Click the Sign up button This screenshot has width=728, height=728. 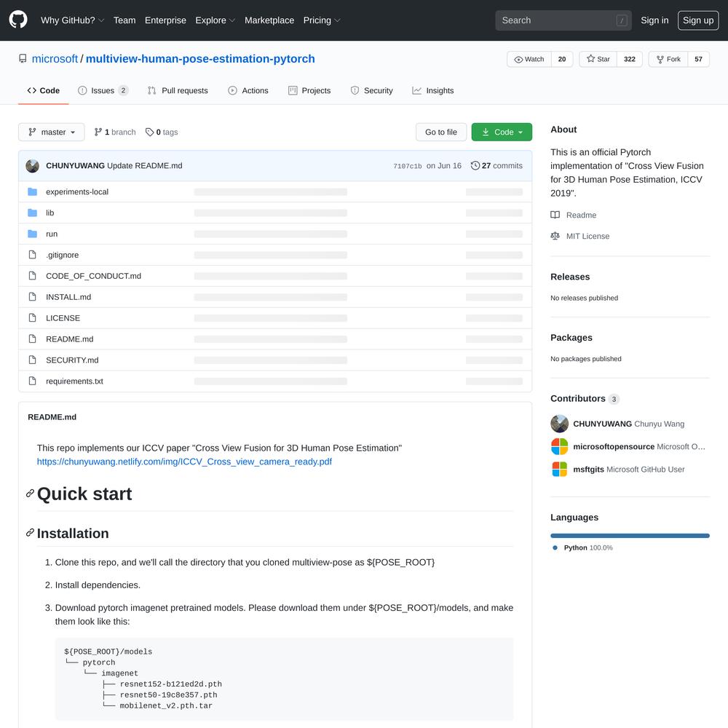(698, 20)
